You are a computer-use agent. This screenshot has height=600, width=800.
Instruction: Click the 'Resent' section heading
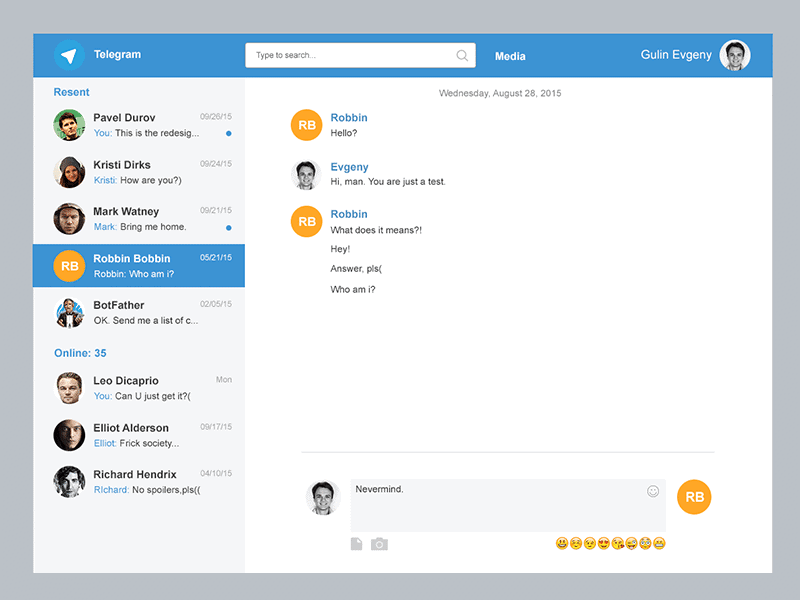point(71,92)
